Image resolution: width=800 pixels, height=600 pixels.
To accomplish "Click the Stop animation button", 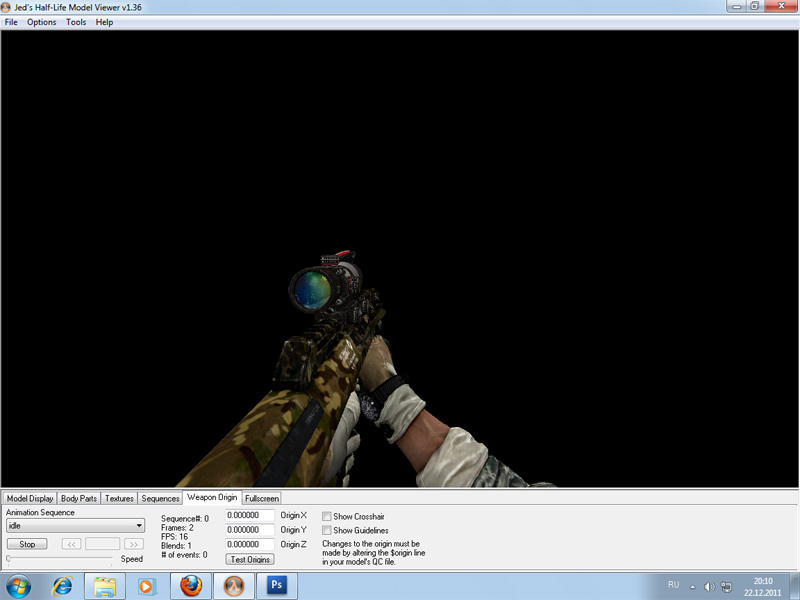I will click(x=27, y=544).
